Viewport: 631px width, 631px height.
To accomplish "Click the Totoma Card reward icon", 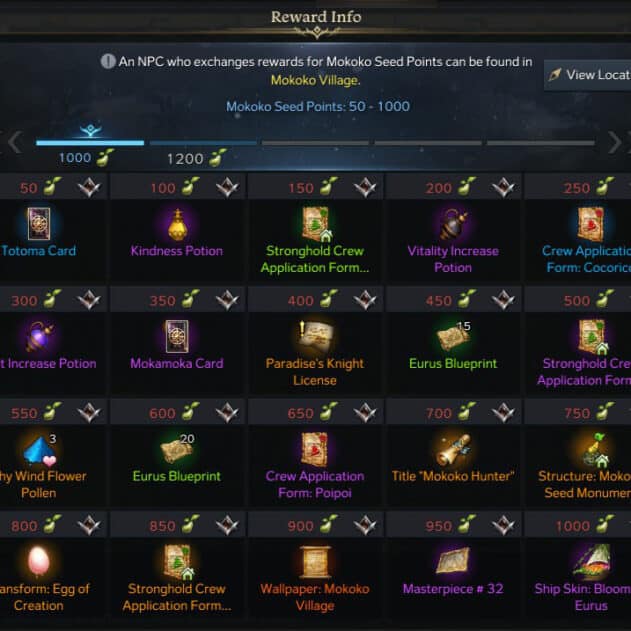I will (x=39, y=223).
